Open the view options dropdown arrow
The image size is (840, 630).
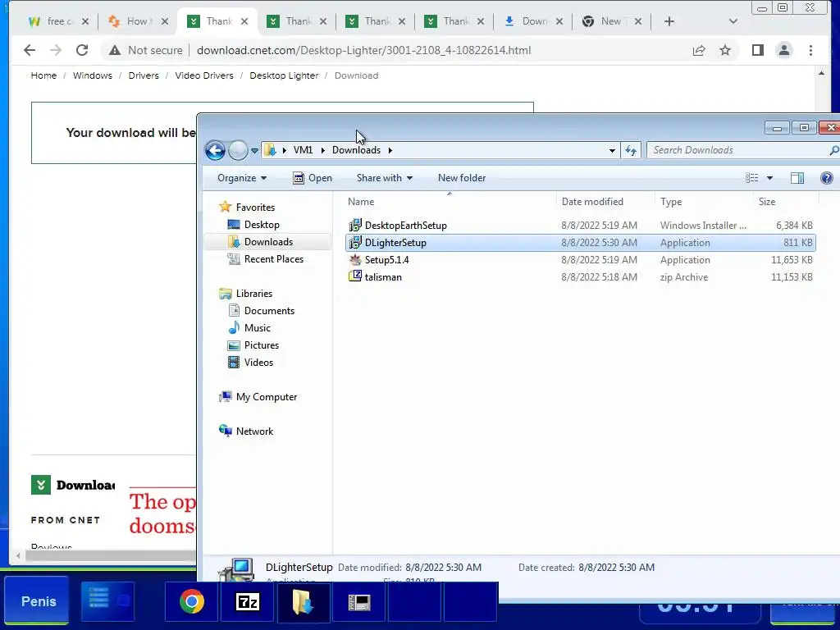pos(769,178)
